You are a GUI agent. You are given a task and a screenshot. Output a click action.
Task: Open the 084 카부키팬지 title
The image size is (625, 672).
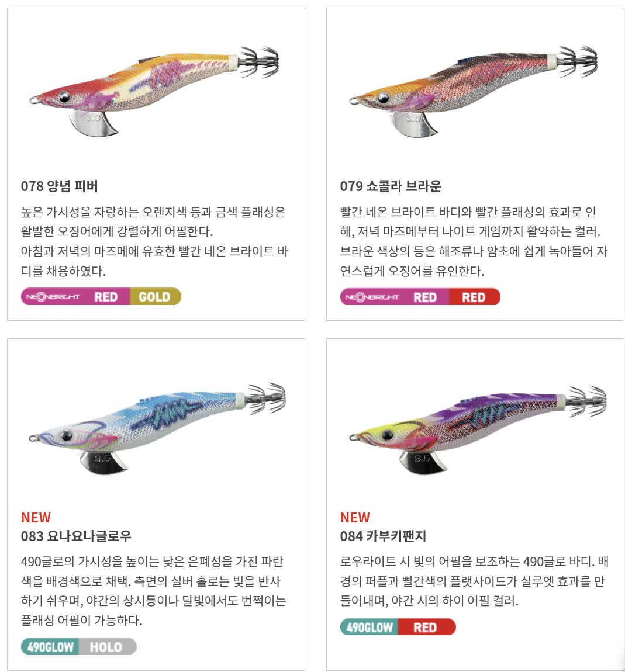point(383,536)
